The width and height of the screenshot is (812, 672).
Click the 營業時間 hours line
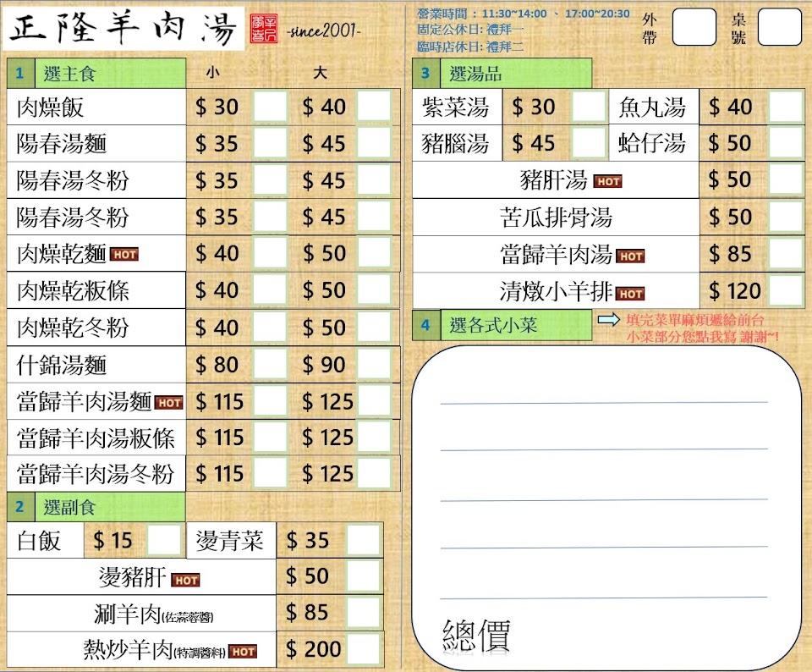coord(523,14)
